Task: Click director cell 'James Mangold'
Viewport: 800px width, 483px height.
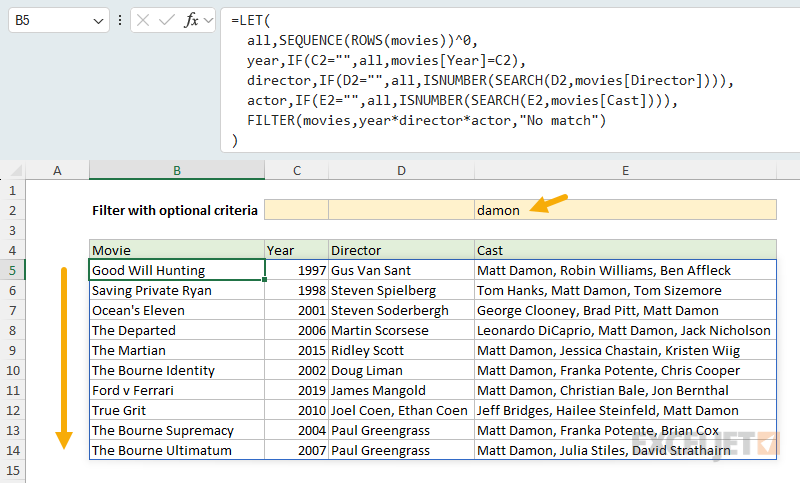Action: [401, 390]
